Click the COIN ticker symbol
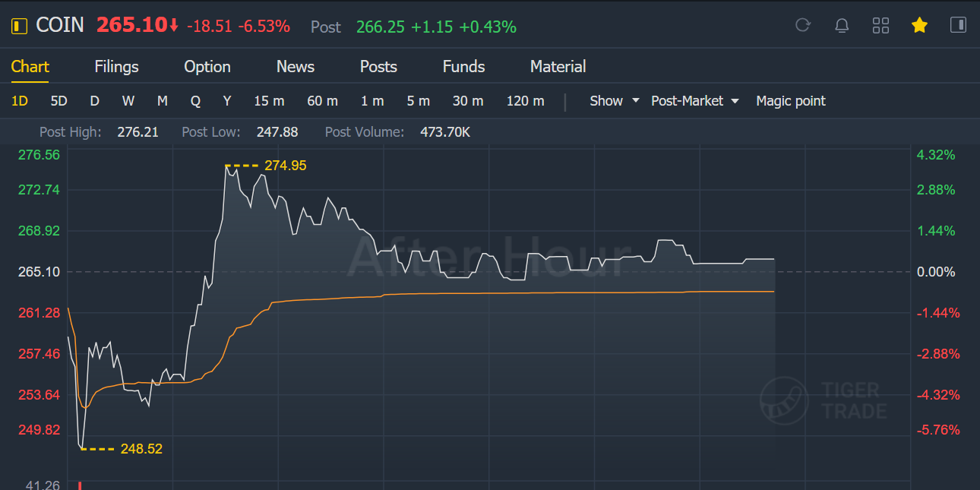 pos(60,25)
